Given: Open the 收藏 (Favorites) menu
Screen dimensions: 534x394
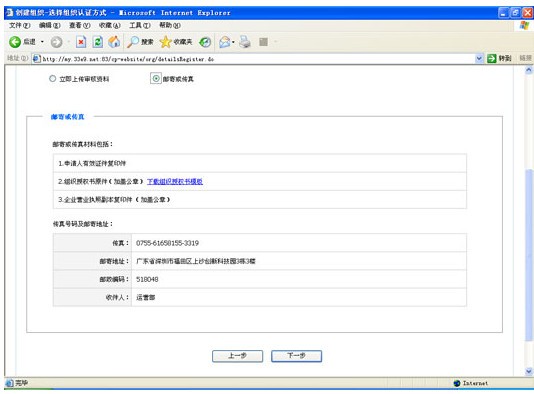Looking at the screenshot, I should click(x=110, y=25).
